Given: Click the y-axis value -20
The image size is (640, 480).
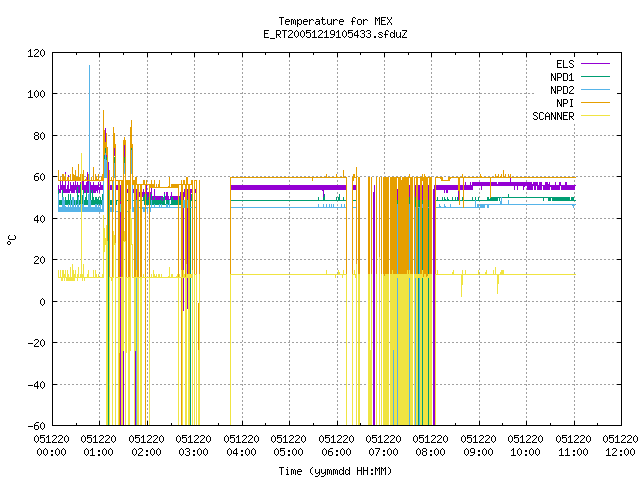Looking at the screenshot, I should point(36,343).
